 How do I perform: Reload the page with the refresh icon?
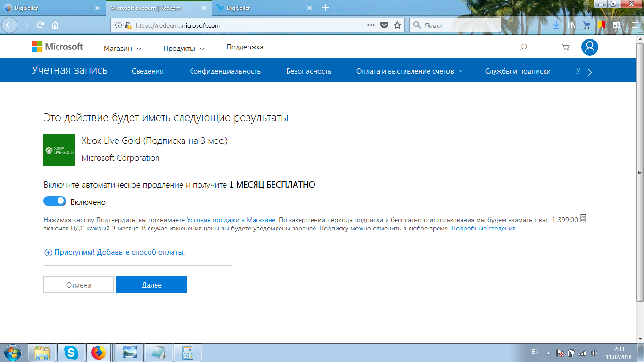pyautogui.click(x=41, y=25)
